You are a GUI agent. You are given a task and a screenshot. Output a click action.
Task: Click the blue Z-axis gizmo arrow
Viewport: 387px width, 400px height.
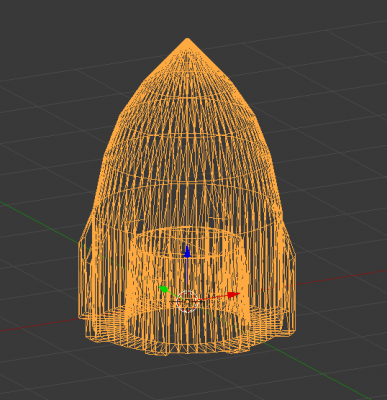tap(187, 252)
